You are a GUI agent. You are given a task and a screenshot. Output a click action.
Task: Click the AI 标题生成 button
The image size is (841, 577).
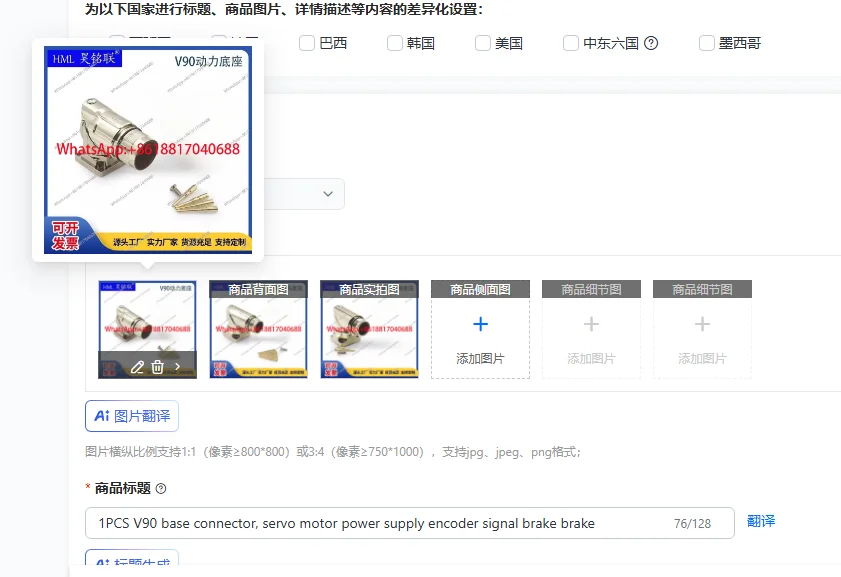[x=132, y=558]
